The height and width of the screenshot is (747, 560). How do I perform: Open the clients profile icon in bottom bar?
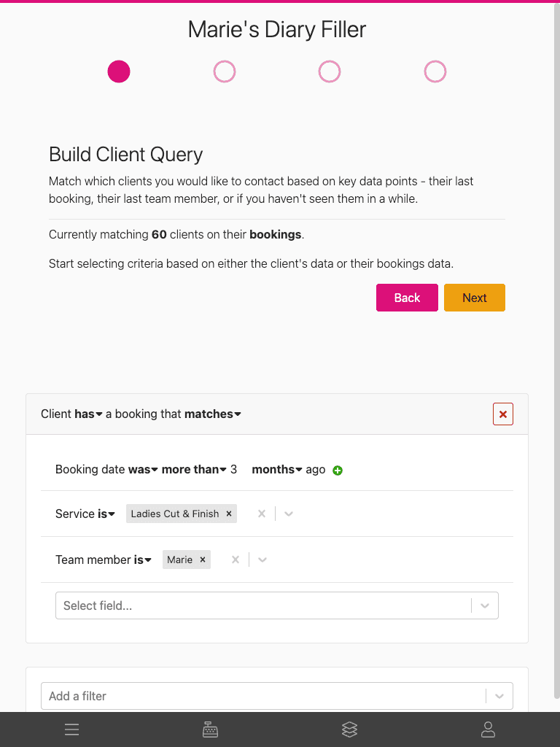click(x=488, y=729)
